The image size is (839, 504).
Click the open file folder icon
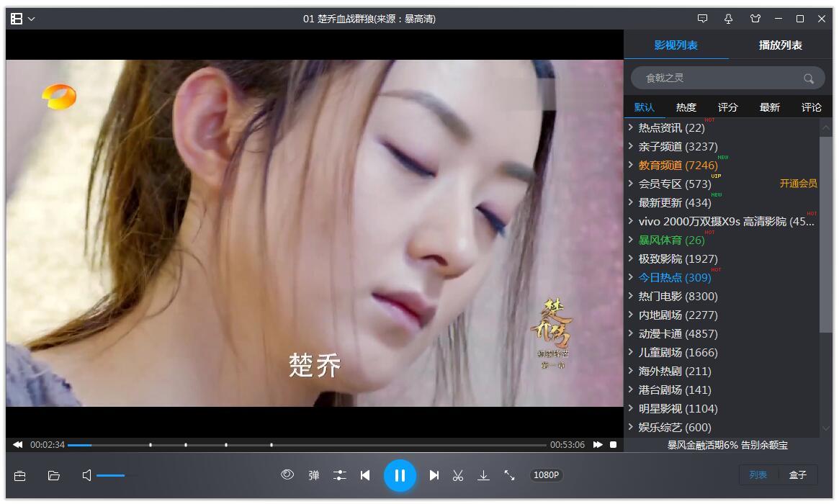(53, 476)
